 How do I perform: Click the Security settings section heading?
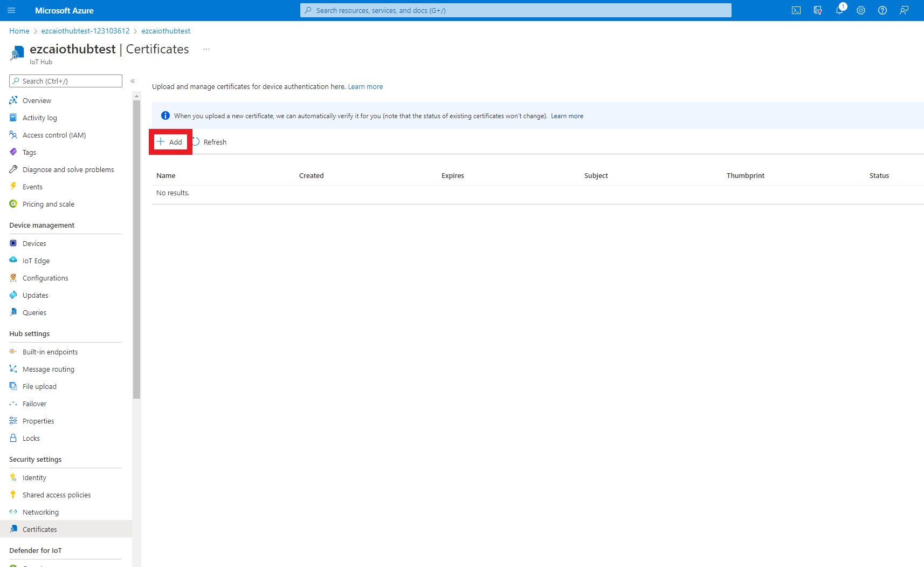pos(36,459)
